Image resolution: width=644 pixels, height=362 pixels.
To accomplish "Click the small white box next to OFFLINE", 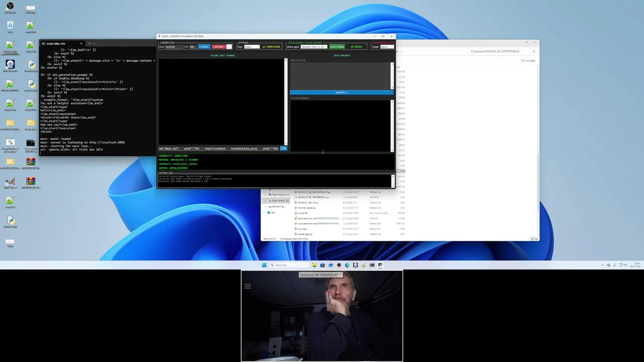I will point(229,47).
